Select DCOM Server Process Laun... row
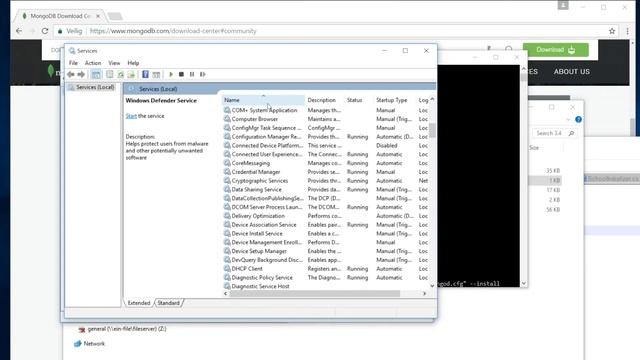Viewport: 640px width, 360px height. pos(326,207)
